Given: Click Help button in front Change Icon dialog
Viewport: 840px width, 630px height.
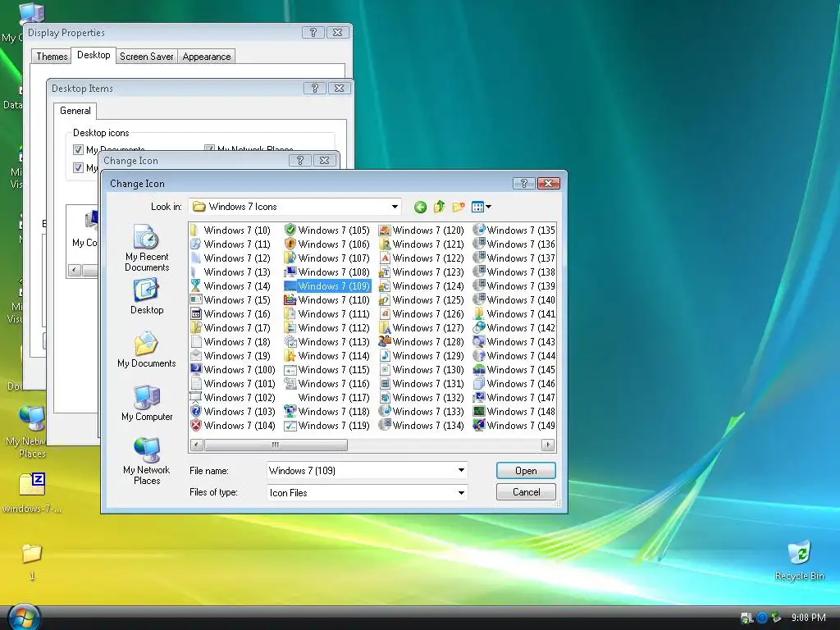Looking at the screenshot, I should (x=523, y=184).
